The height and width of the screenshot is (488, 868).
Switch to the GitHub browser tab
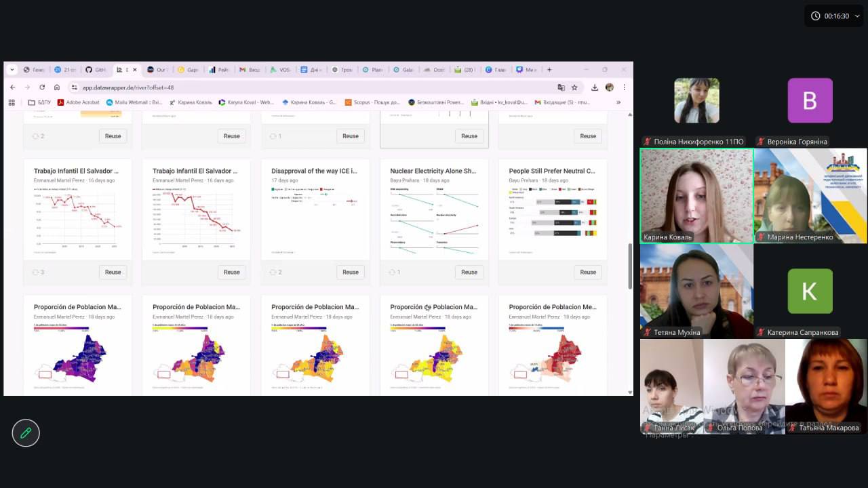click(95, 70)
